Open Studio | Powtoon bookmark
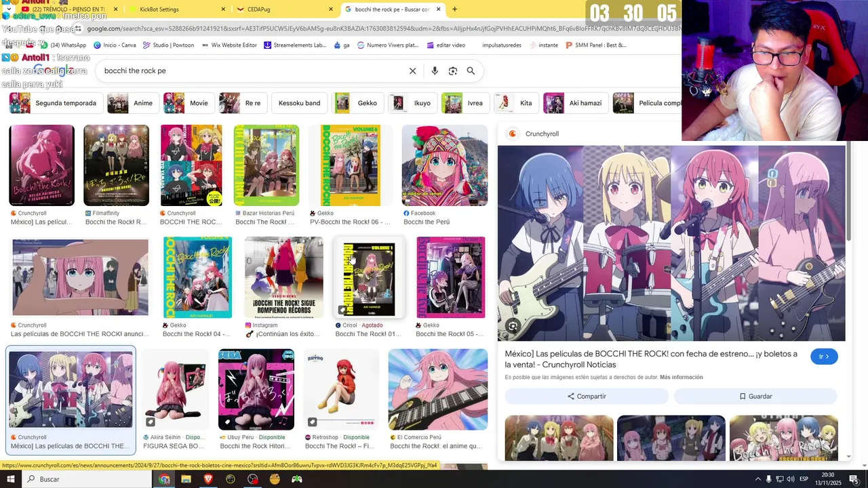Screen dimensions: 868x488 tap(168, 45)
